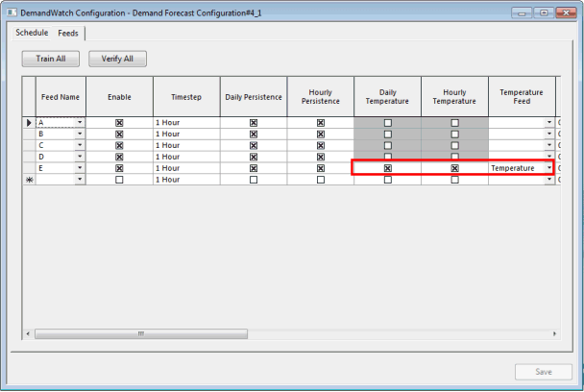Uncheck Daily Temperature for feed E
The height and width of the screenshot is (392, 584).
coord(388,168)
